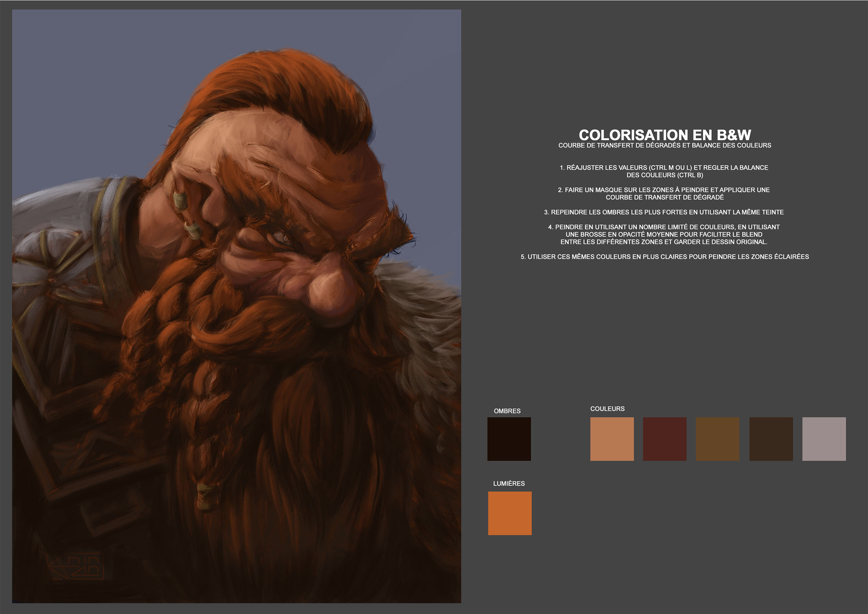Select the dark red COULEURS swatch

[x=664, y=439]
